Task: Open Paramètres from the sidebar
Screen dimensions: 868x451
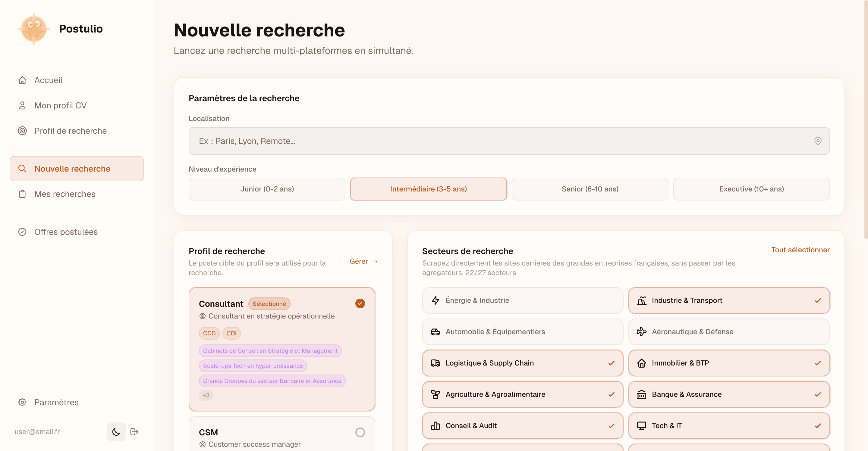Action: click(x=77, y=402)
